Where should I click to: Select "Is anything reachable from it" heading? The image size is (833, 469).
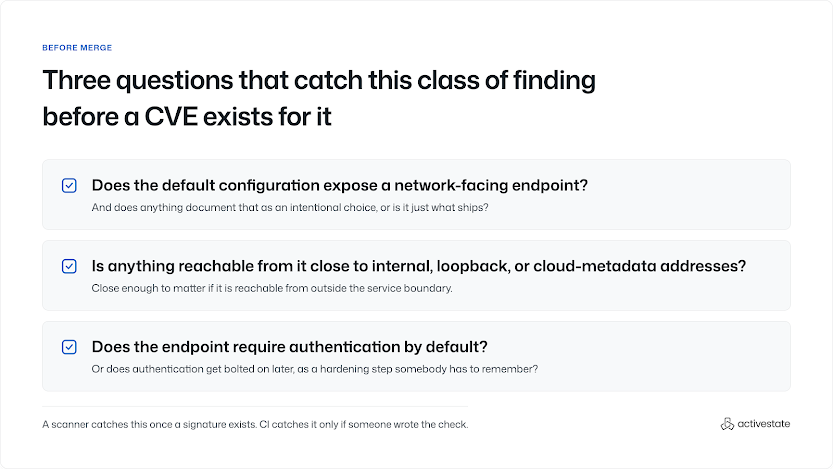pos(419,266)
